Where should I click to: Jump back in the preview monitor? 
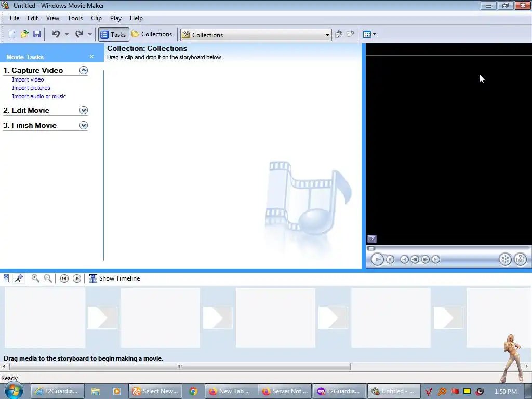[x=404, y=260]
